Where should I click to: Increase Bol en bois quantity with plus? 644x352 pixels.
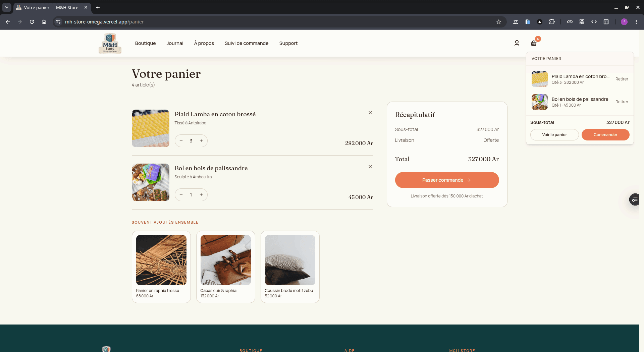(201, 195)
